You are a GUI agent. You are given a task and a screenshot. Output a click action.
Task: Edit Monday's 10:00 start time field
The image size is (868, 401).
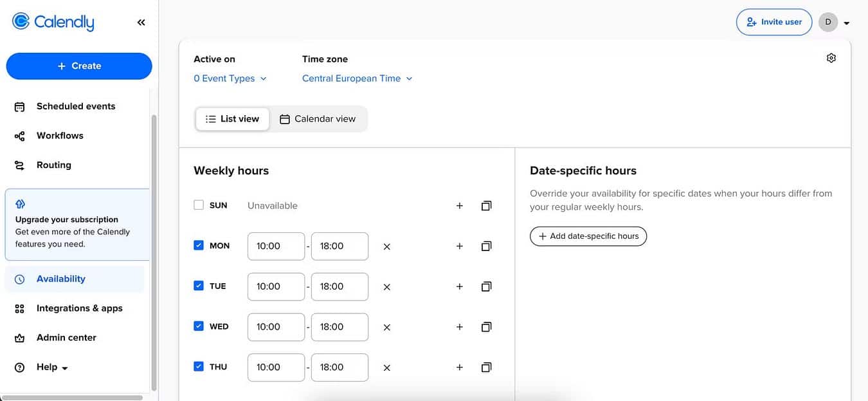click(276, 247)
